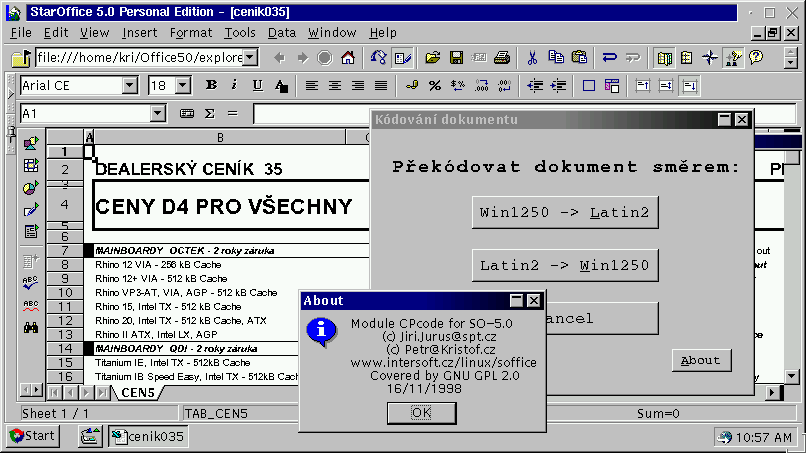806x453 pixels.
Task: Navigate back arrow in toolbar
Action: (279, 58)
